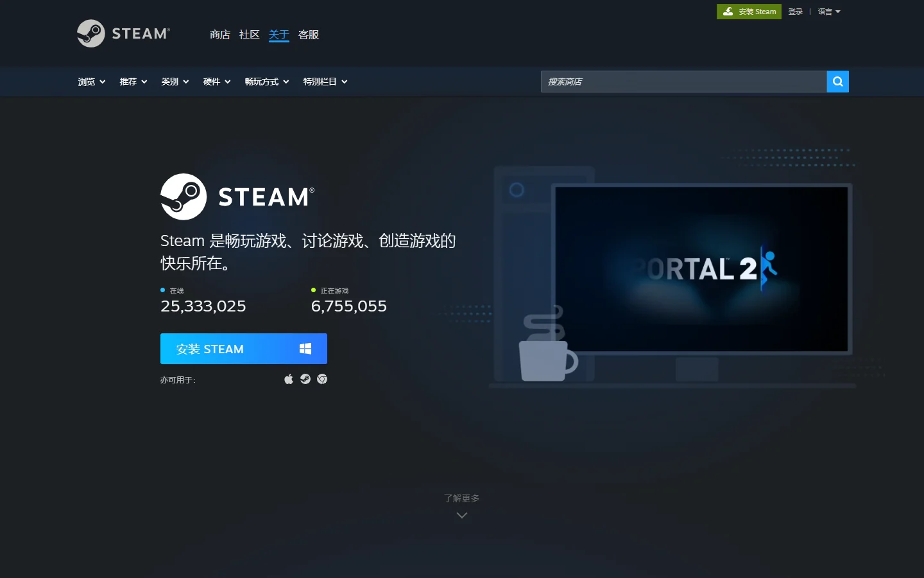Viewport: 924px width, 578px height.
Task: Click the 正在游戏 in-game label
Action: [x=334, y=291]
